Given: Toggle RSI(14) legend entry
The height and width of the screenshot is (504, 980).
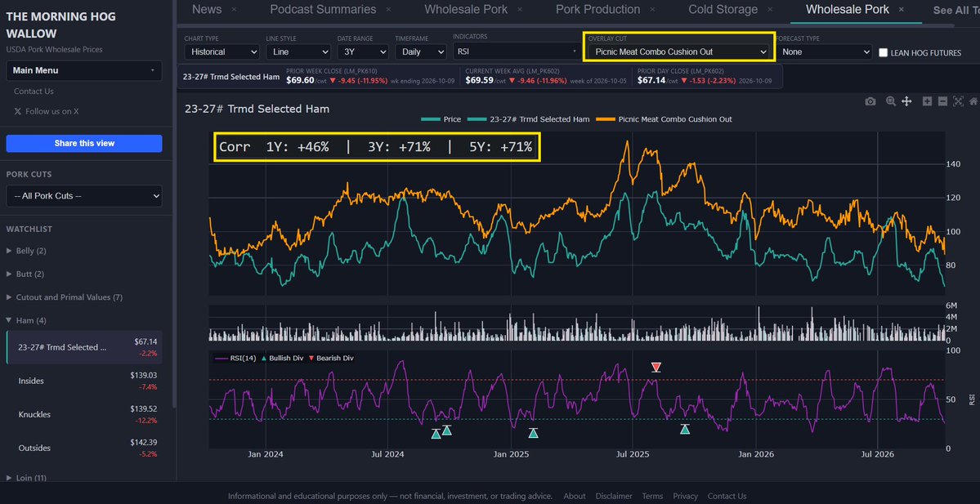Looking at the screenshot, I should (x=235, y=359).
